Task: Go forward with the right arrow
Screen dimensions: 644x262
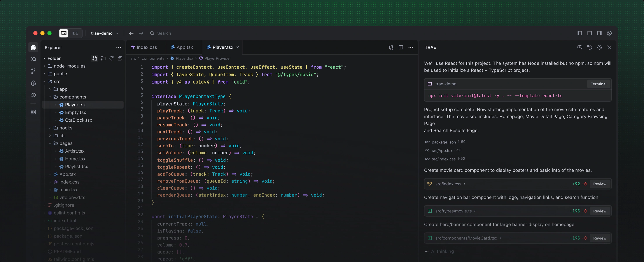Action: (141, 33)
